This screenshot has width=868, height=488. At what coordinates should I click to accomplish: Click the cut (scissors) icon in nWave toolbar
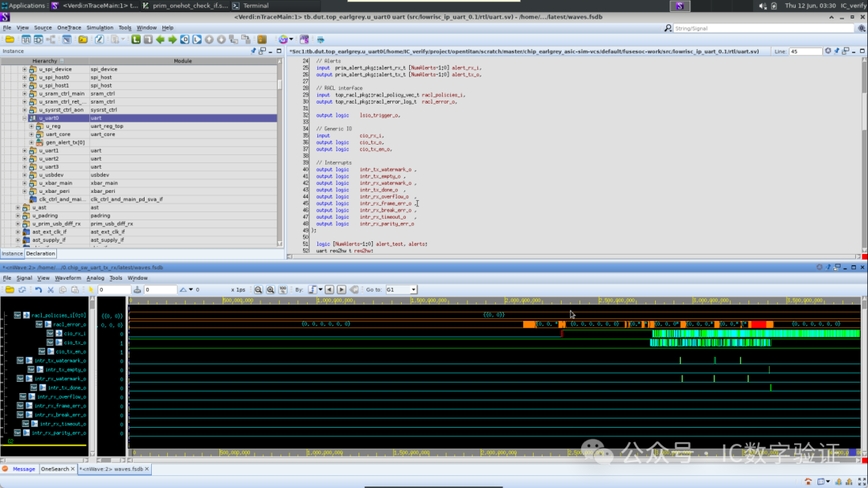(x=50, y=289)
